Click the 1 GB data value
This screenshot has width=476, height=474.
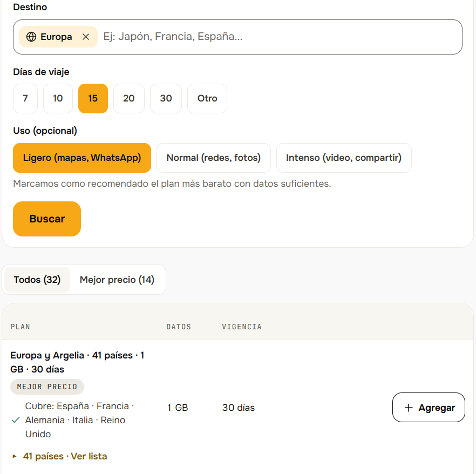pyautogui.click(x=178, y=408)
